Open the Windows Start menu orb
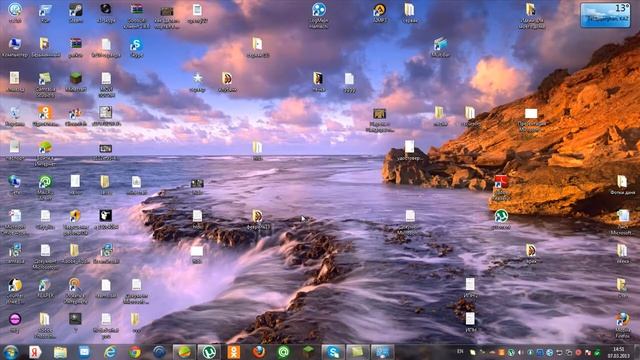The image size is (640, 360). click(11, 352)
